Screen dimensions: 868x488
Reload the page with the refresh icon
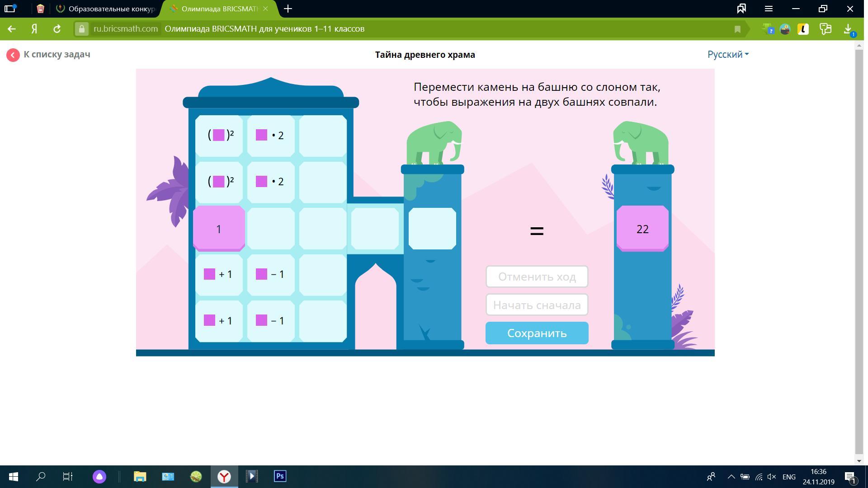[x=57, y=29]
